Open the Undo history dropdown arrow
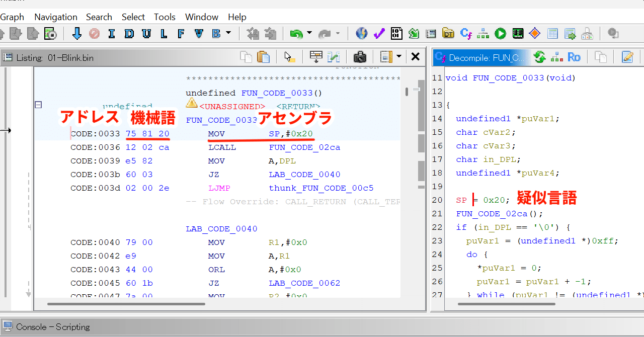The height and width of the screenshot is (337, 644). click(309, 33)
